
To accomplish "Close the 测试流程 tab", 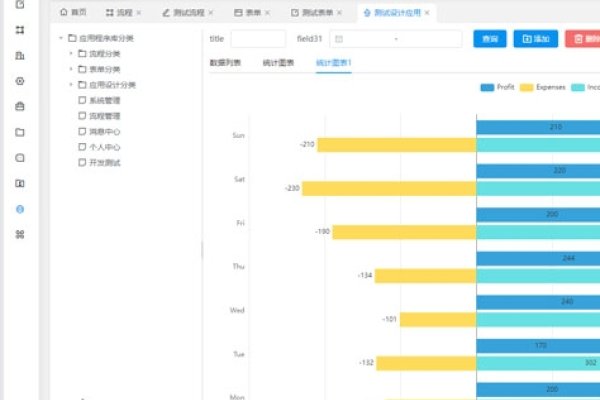I will 211,13.
